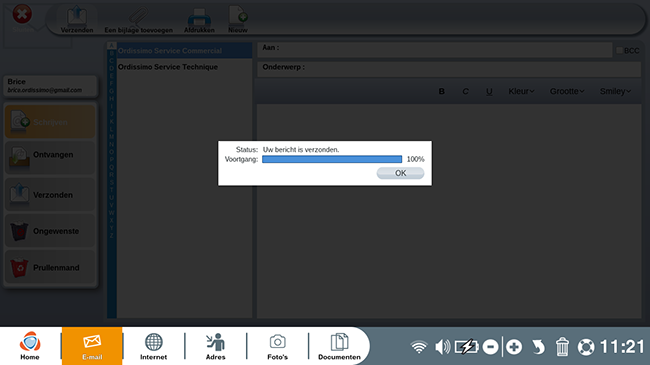Viewport: 650px width, 365px height.
Task: Switch to the Internet tab
Action: click(153, 346)
